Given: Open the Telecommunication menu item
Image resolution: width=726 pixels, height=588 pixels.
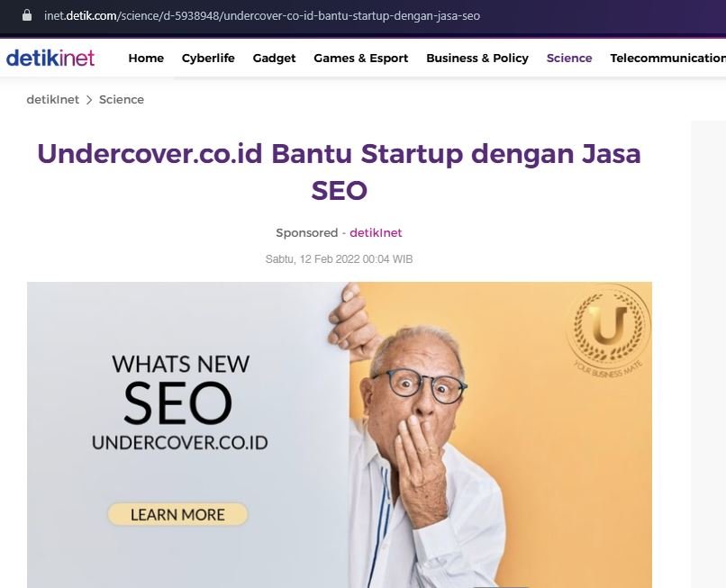Looking at the screenshot, I should (667, 58).
